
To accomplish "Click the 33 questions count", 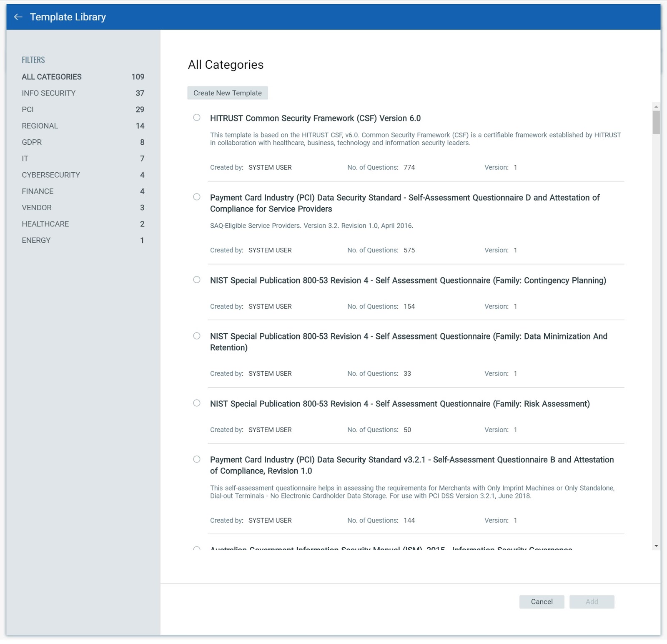I will coord(407,373).
